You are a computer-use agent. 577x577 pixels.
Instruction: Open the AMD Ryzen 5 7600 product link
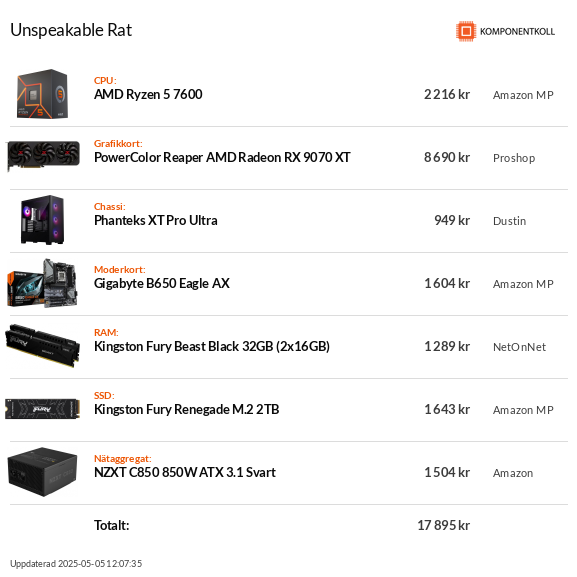[148, 95]
